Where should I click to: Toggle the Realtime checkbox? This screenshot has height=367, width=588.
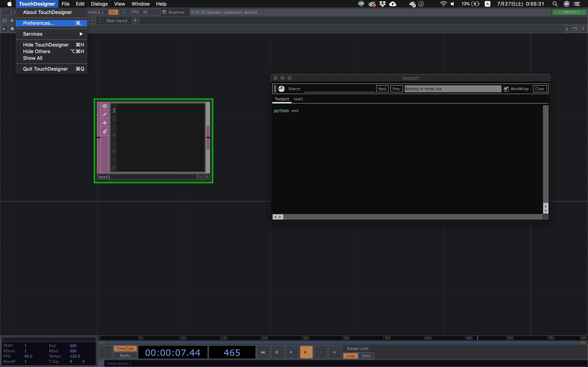[164, 12]
